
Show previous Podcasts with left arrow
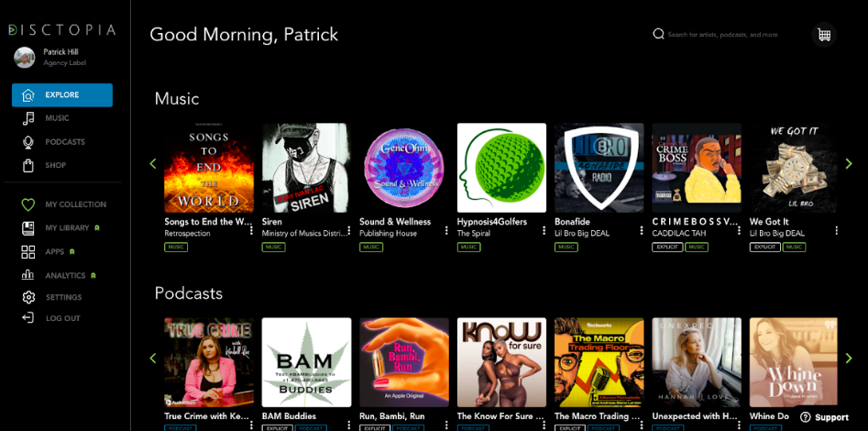coord(153,358)
